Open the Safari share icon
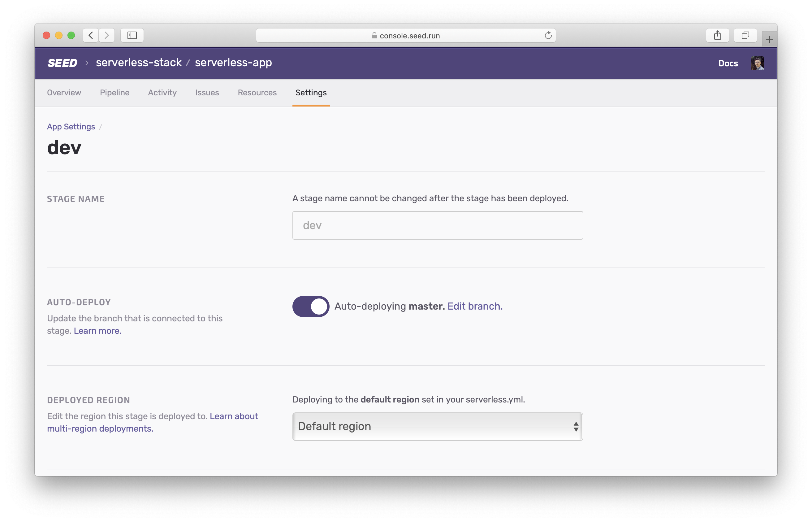 click(x=717, y=35)
